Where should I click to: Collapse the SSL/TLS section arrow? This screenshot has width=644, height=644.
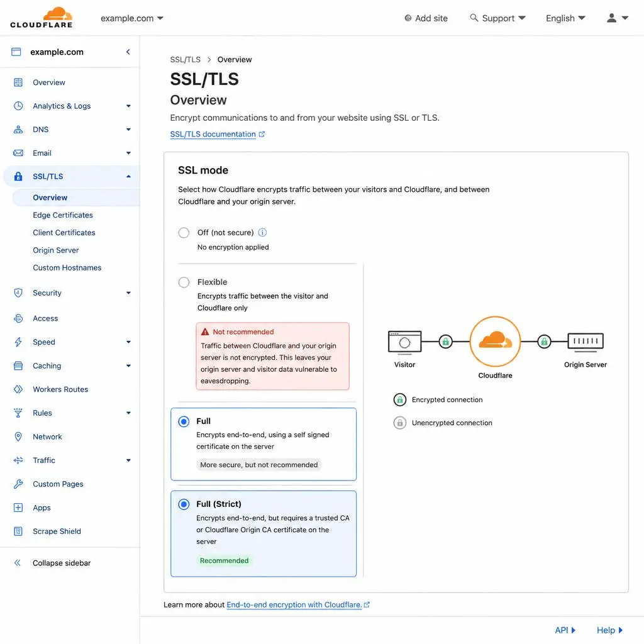click(128, 177)
